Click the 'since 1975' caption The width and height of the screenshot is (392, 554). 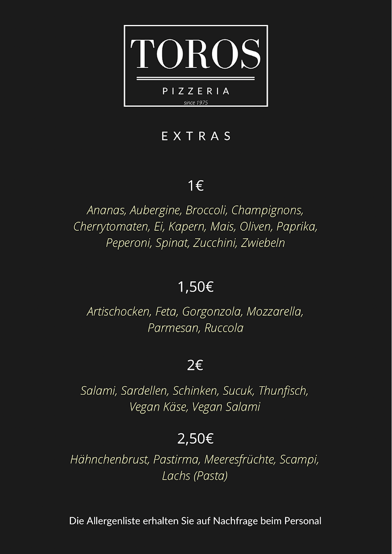(x=196, y=102)
